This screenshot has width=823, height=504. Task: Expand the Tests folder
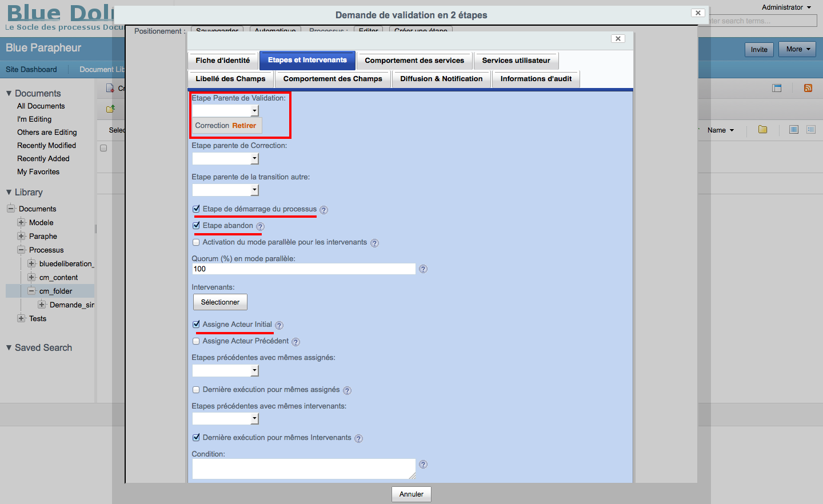click(x=21, y=318)
